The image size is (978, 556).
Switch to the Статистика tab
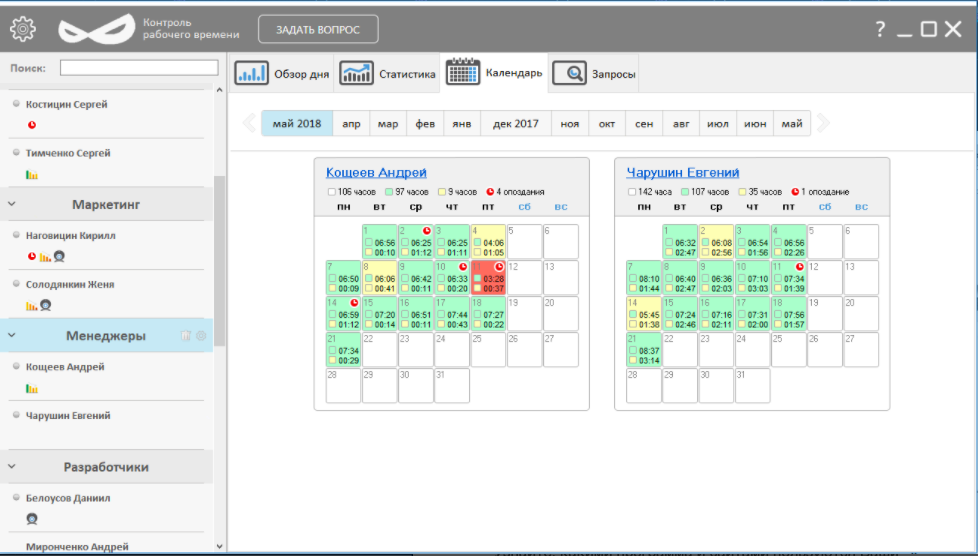coord(387,73)
